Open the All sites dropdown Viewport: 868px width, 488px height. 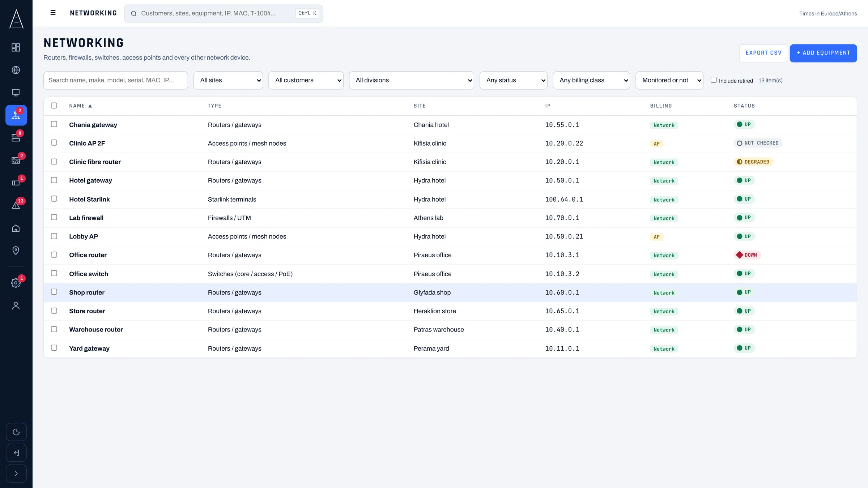(228, 80)
